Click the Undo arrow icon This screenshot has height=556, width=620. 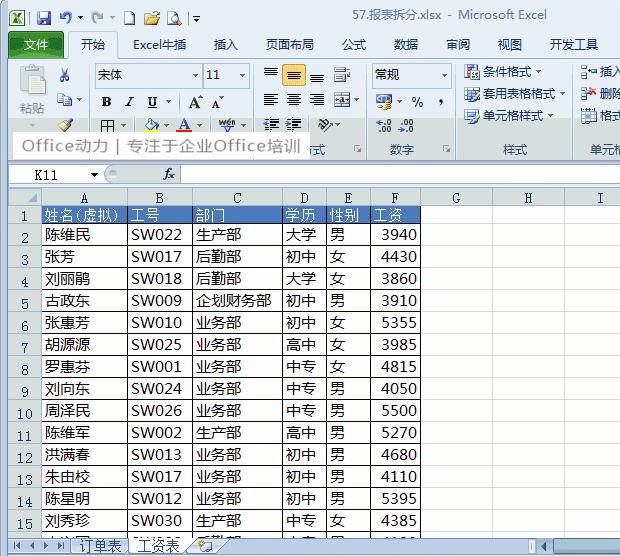(x=66, y=17)
